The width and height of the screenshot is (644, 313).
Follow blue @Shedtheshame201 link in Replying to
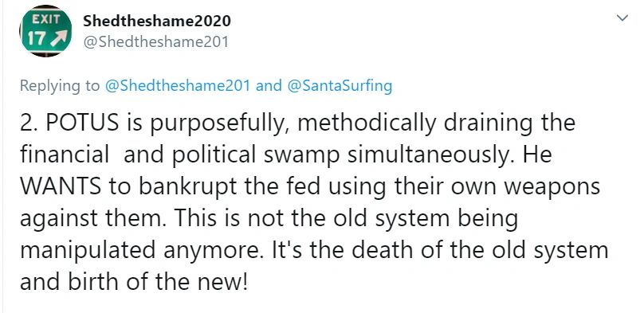click(x=178, y=86)
